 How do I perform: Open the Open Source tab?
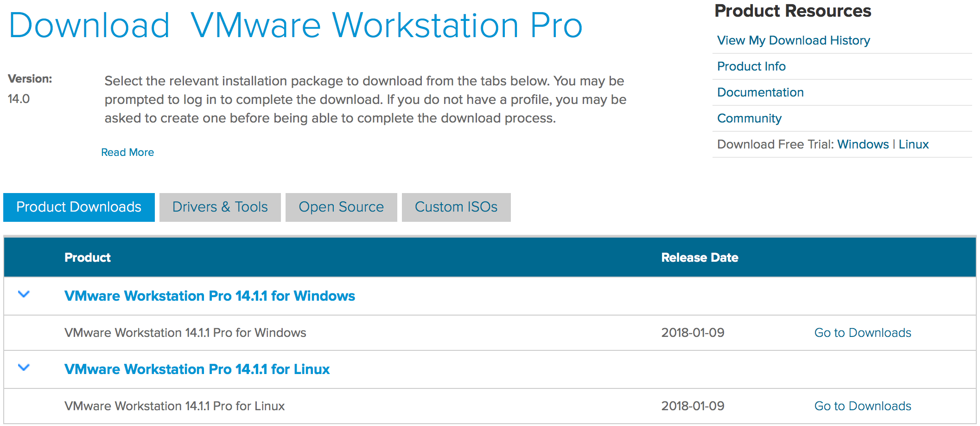pyautogui.click(x=341, y=207)
